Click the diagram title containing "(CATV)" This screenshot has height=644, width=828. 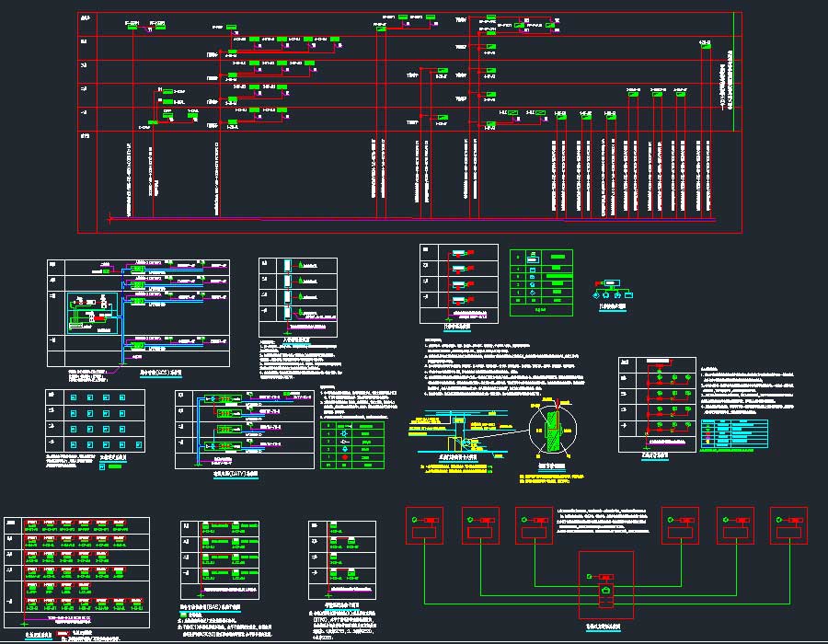236,475
